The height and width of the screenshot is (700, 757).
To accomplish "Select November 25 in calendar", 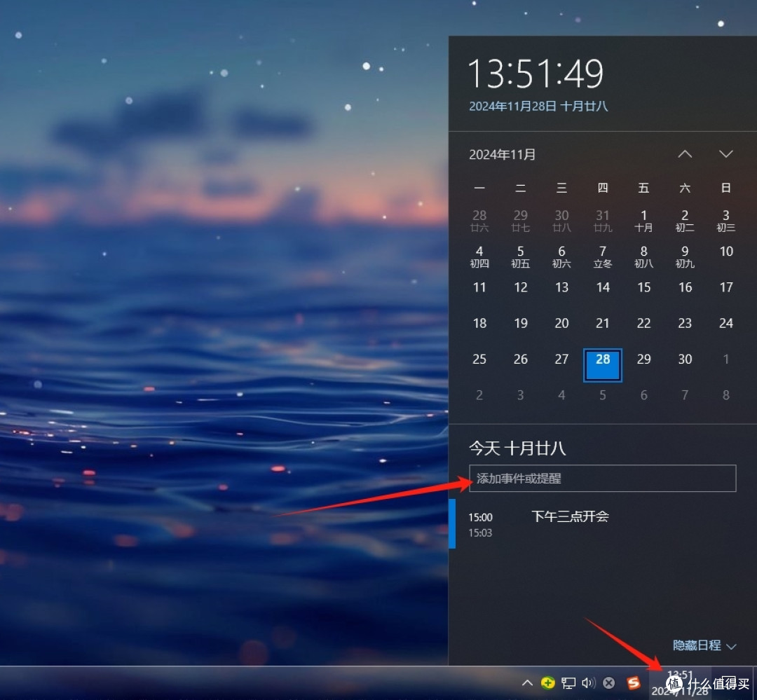I will point(479,359).
